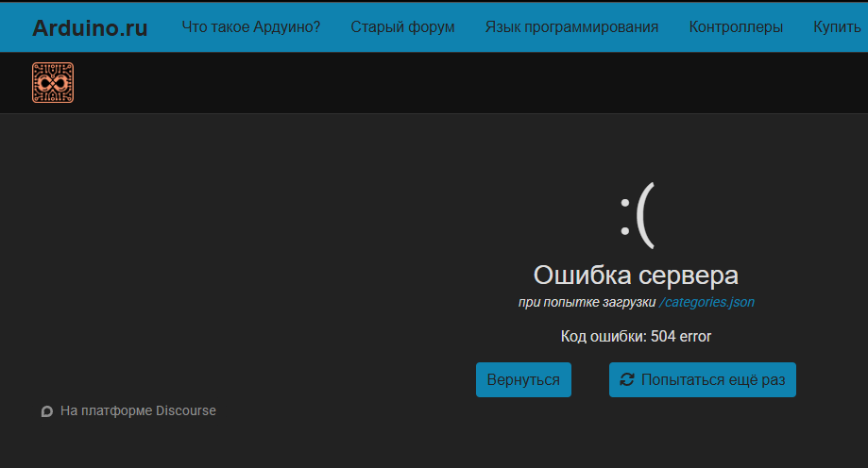Select 'Купить' in the top navigation
Viewport: 868px width, 468px height.
(837, 26)
